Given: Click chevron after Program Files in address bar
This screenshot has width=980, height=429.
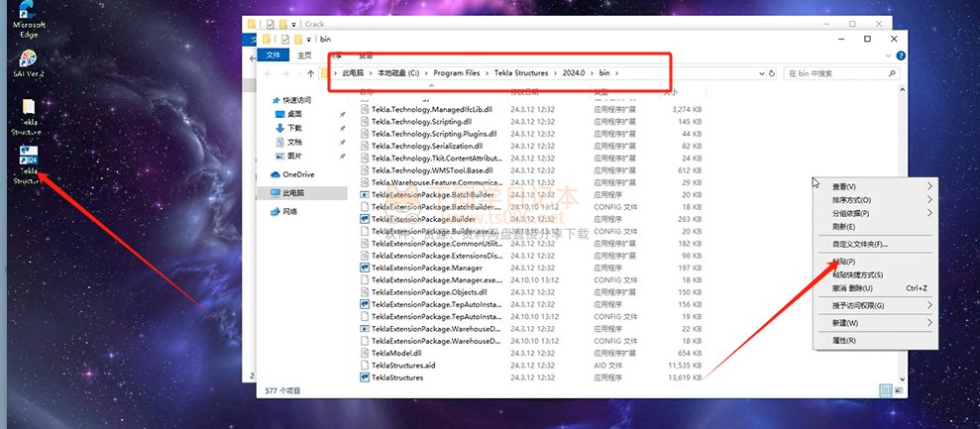Looking at the screenshot, I should (487, 73).
